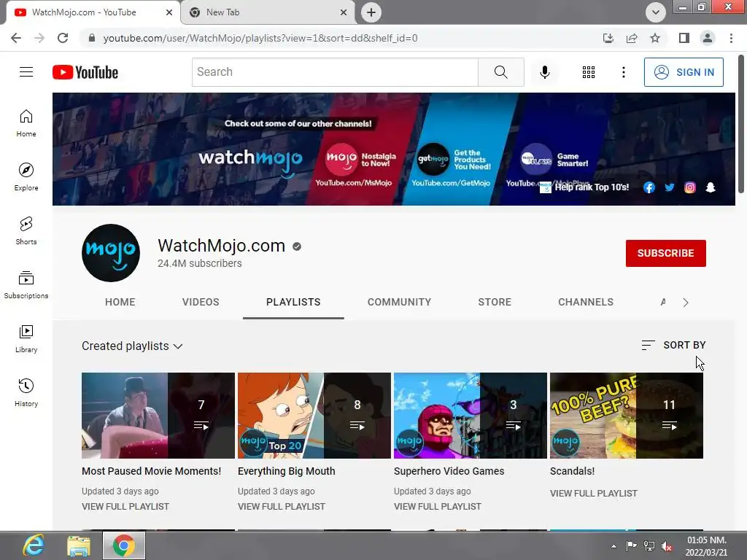Start voice search with microphone icon
Viewport: 747px width, 560px height.
(x=544, y=72)
